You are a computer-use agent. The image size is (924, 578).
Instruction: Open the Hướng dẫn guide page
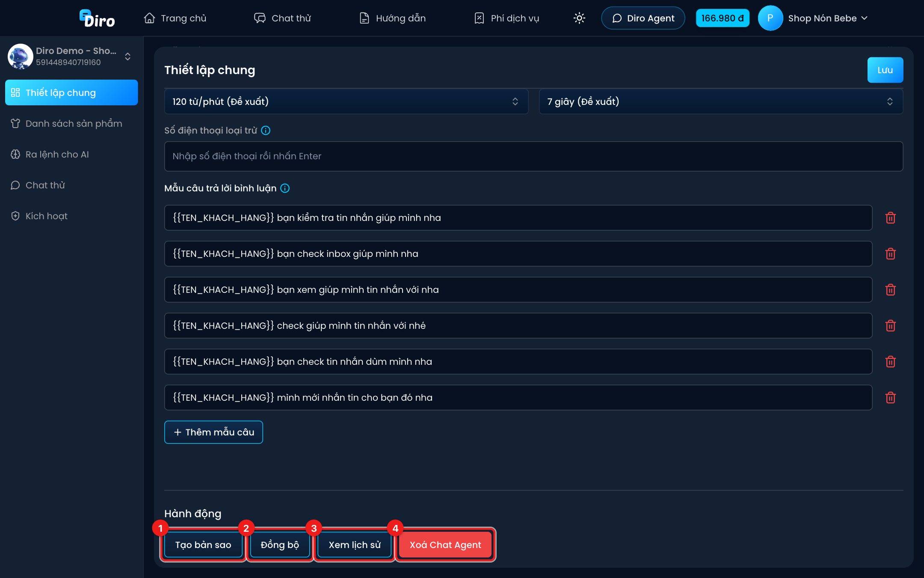coord(392,18)
